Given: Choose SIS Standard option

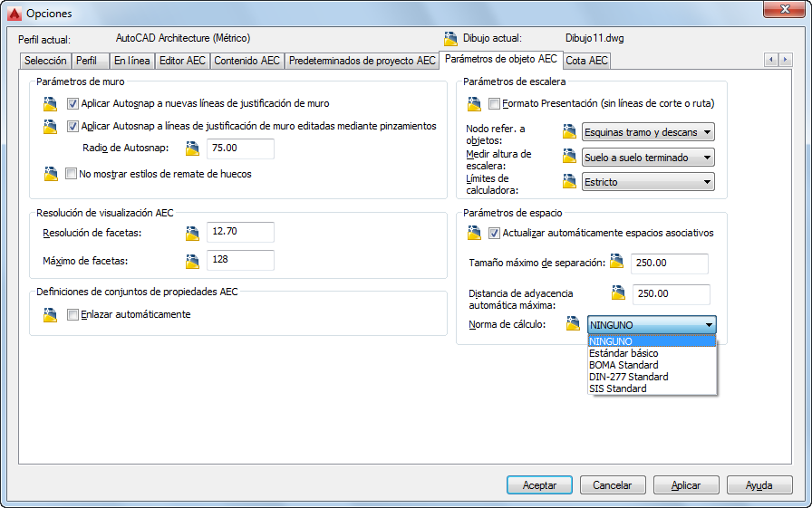Looking at the screenshot, I should point(652,389).
